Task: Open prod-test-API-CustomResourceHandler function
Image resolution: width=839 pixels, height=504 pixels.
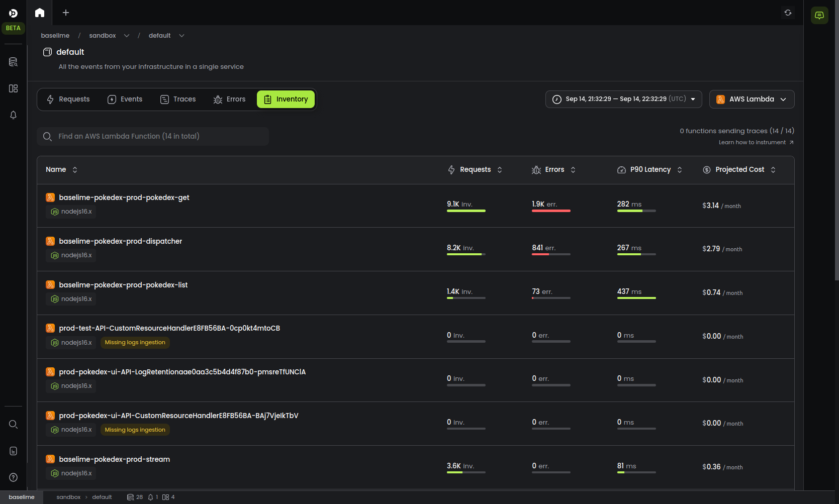Action: pos(169,328)
